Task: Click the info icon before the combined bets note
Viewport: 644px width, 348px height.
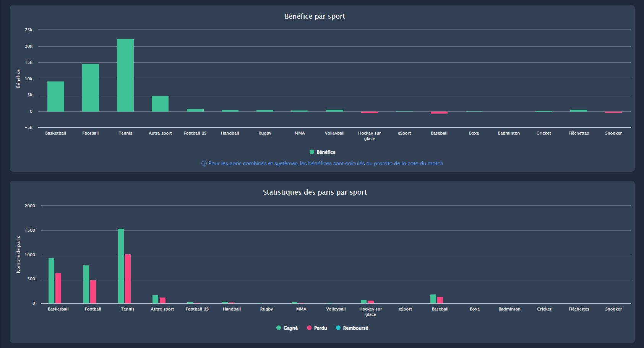Action: pyautogui.click(x=204, y=164)
